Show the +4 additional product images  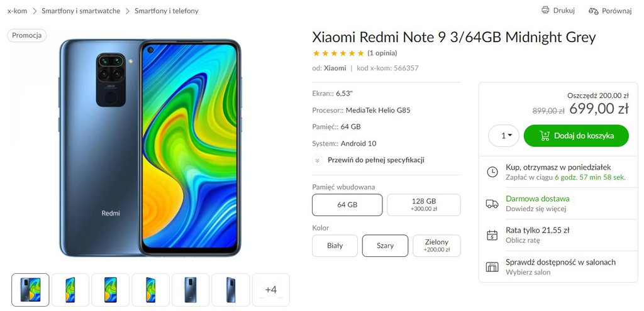coord(270,290)
